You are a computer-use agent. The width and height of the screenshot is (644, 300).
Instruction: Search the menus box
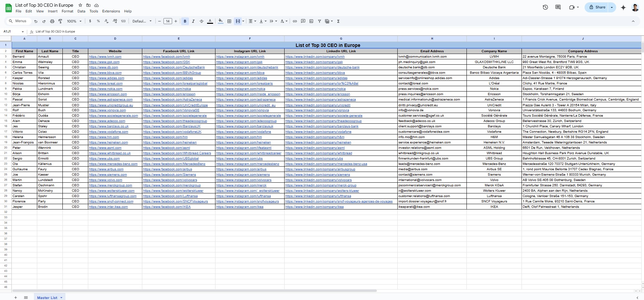[19, 21]
